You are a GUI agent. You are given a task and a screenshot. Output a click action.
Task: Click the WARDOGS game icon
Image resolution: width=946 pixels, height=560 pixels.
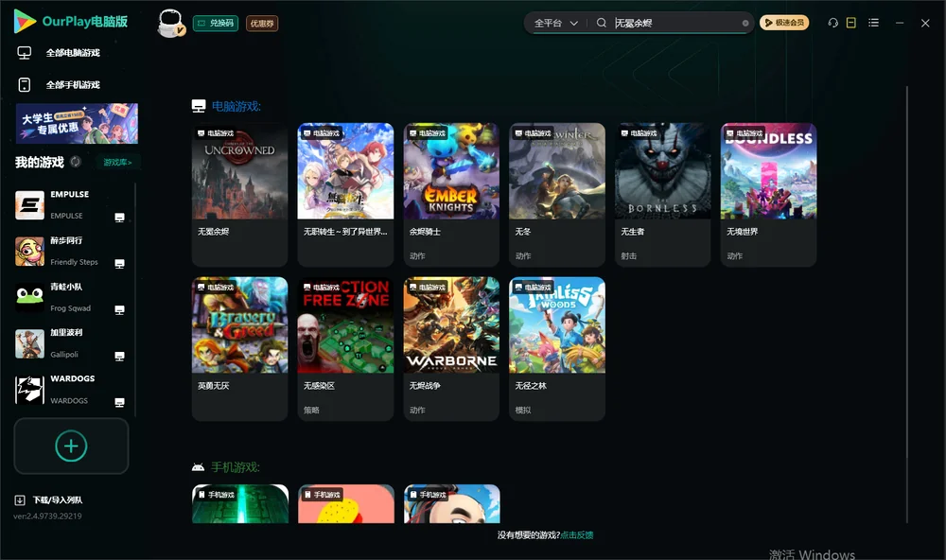pyautogui.click(x=29, y=390)
